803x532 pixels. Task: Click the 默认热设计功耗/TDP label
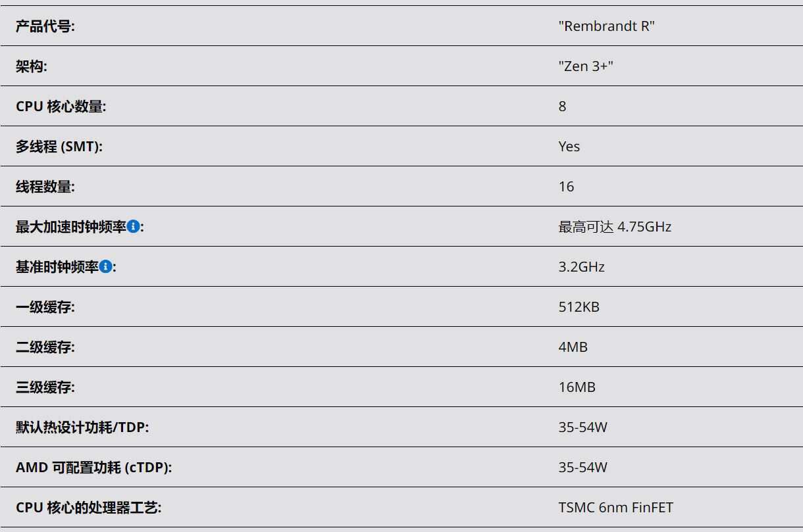[x=82, y=427]
